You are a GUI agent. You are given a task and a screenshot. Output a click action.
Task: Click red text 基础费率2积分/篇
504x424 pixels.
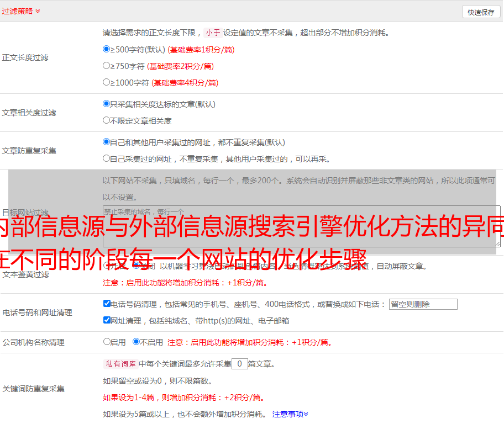[x=180, y=66]
